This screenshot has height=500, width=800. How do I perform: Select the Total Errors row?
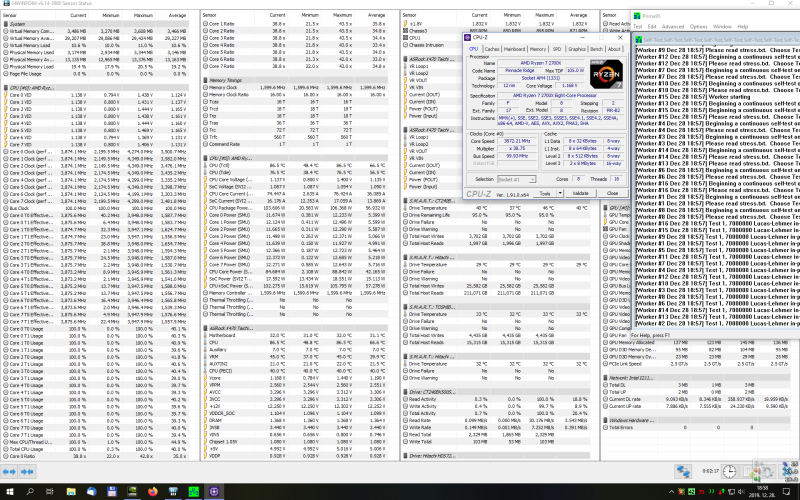[x=696, y=428]
